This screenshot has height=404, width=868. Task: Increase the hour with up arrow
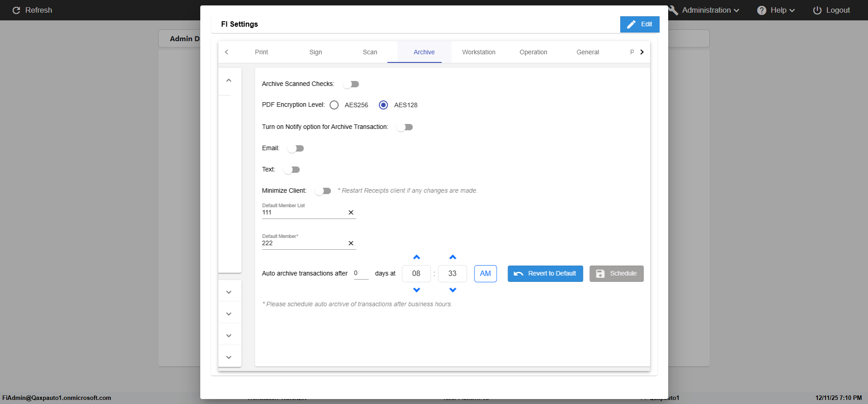tap(416, 257)
